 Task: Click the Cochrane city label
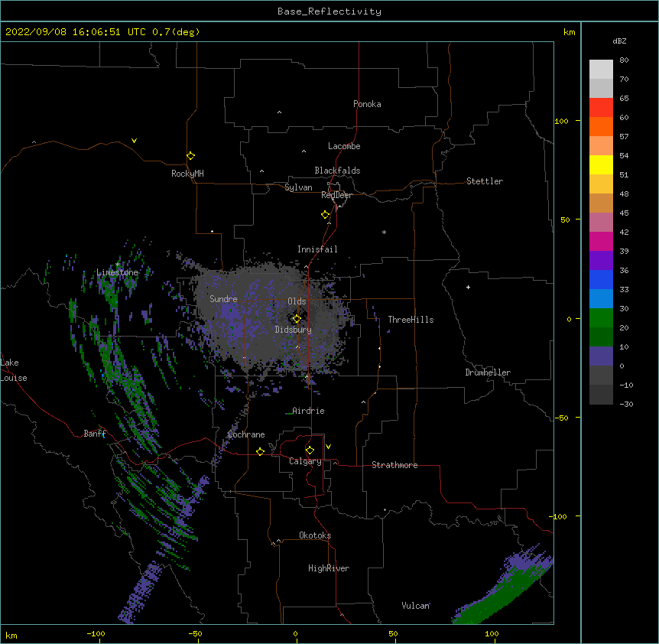coord(246,434)
